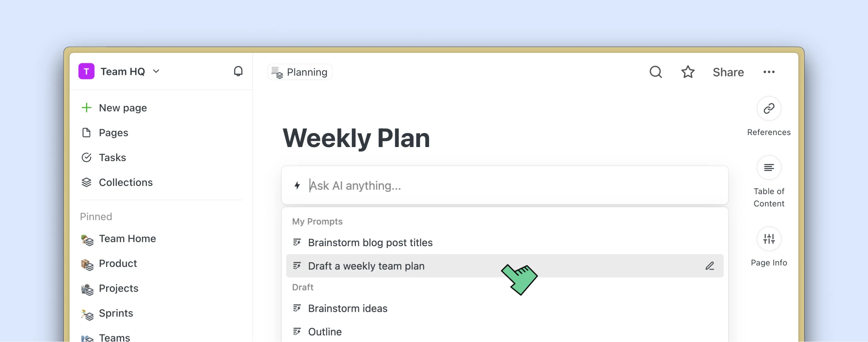Open Collections in the sidebar
Screen dimensions: 868x342
pos(126,182)
